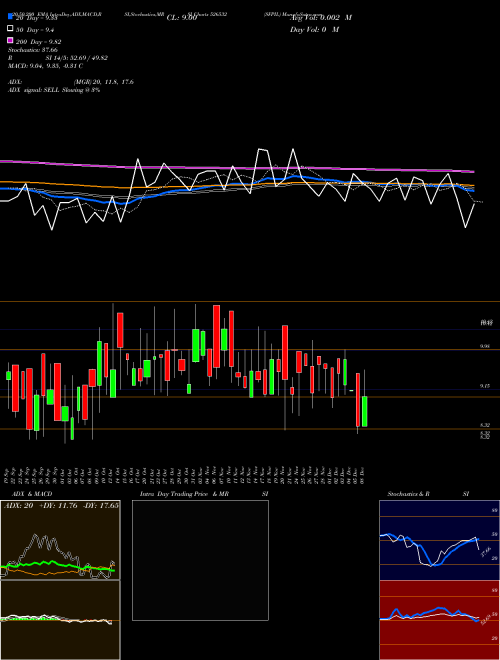Select the '200 Day - 9.82' legend text
Screen dimensions: 500x660
point(39,42)
